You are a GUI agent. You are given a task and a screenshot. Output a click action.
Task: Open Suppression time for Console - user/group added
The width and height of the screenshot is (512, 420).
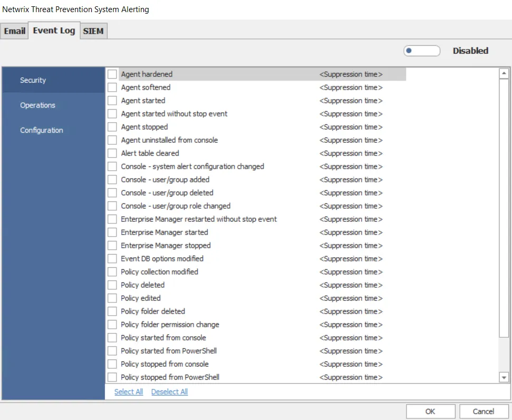(351, 180)
